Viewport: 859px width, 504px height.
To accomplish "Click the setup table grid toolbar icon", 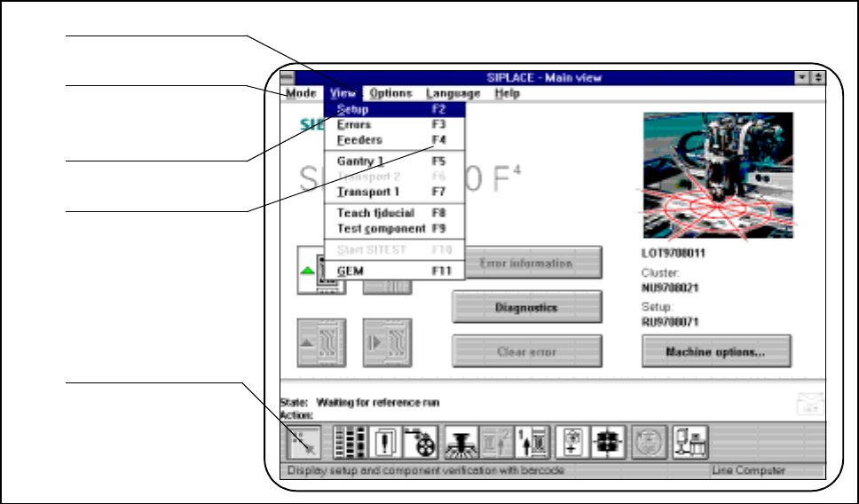I will (x=350, y=442).
